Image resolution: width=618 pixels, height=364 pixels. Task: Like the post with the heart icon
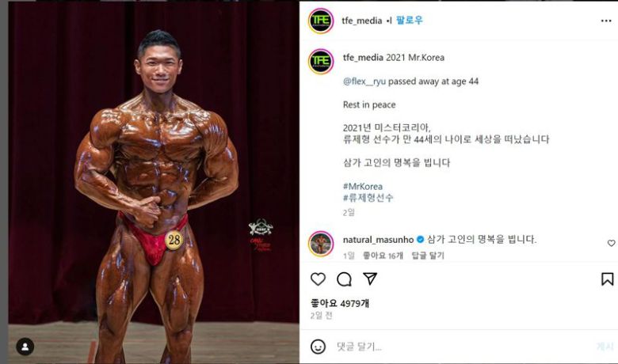click(x=318, y=279)
